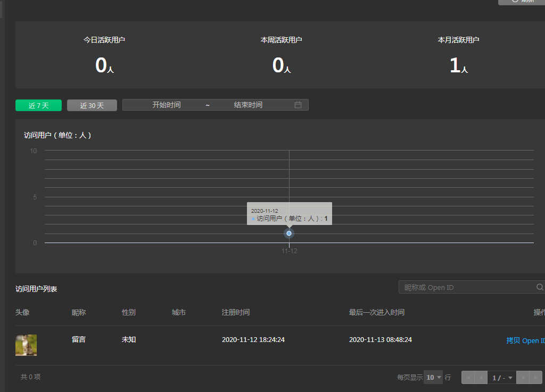Viewport: 545px width, 392px height.
Task: Click the 昵称 column header
Action: point(79,313)
